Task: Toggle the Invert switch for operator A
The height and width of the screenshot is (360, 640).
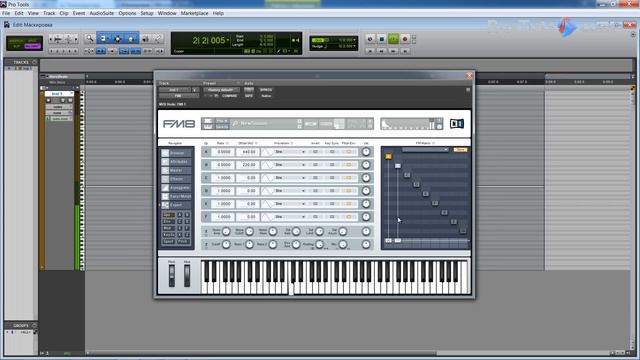Action: click(315, 152)
